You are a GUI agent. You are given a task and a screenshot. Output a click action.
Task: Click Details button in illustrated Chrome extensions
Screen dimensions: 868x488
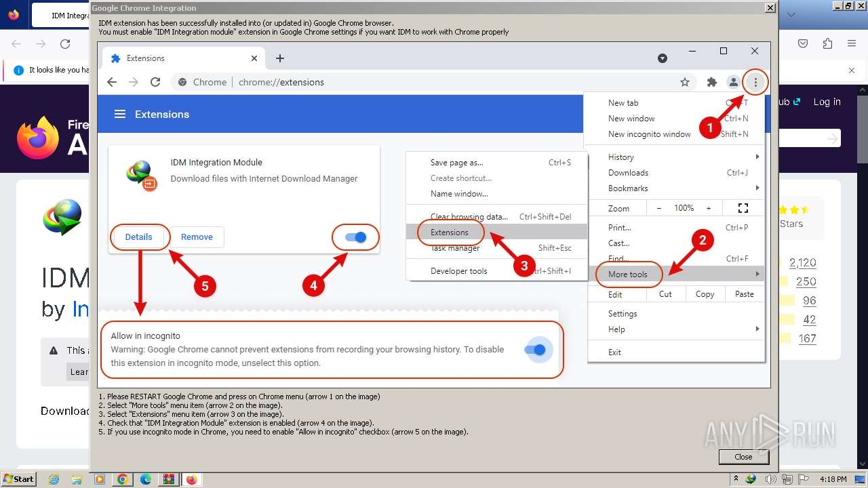click(x=139, y=237)
